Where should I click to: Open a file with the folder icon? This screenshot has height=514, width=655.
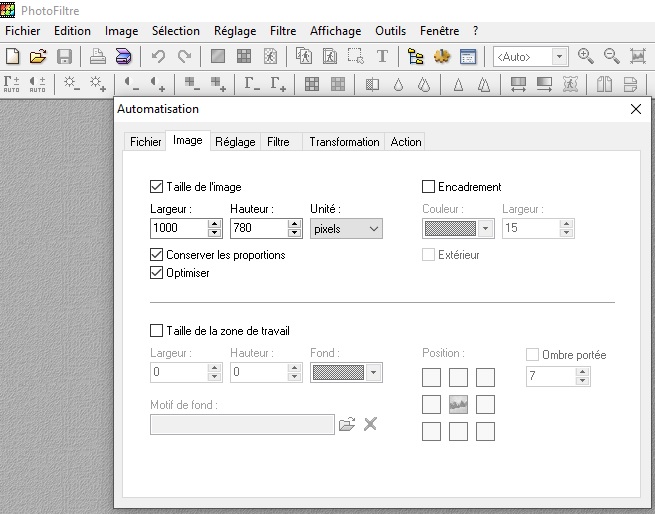pyautogui.click(x=38, y=56)
